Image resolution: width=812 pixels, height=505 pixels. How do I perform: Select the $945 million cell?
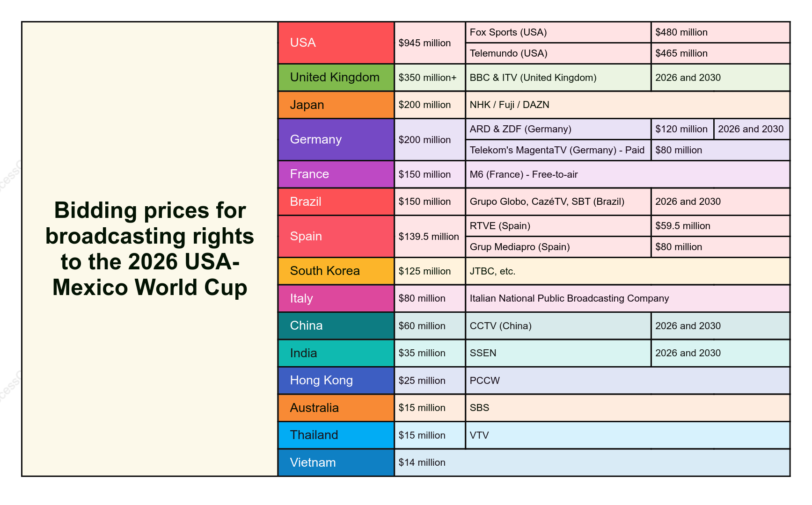pos(430,43)
